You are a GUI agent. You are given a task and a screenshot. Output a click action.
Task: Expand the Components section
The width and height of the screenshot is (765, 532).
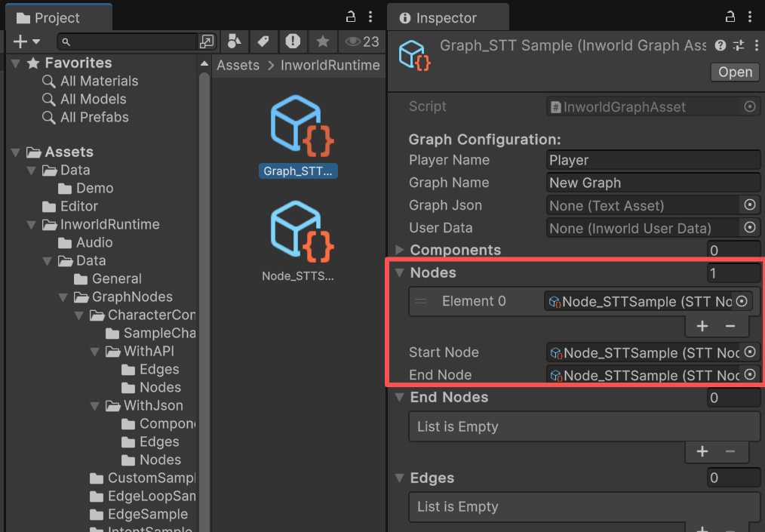tap(399, 250)
